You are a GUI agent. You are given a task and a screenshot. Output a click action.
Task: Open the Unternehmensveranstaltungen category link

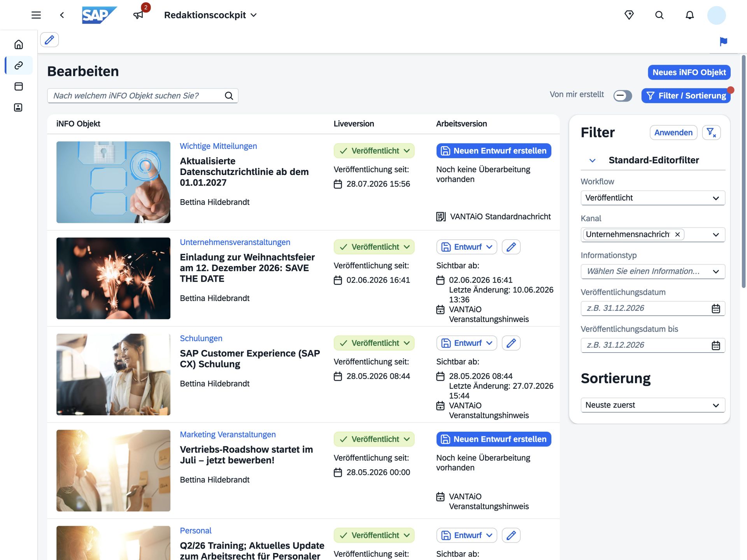click(235, 242)
